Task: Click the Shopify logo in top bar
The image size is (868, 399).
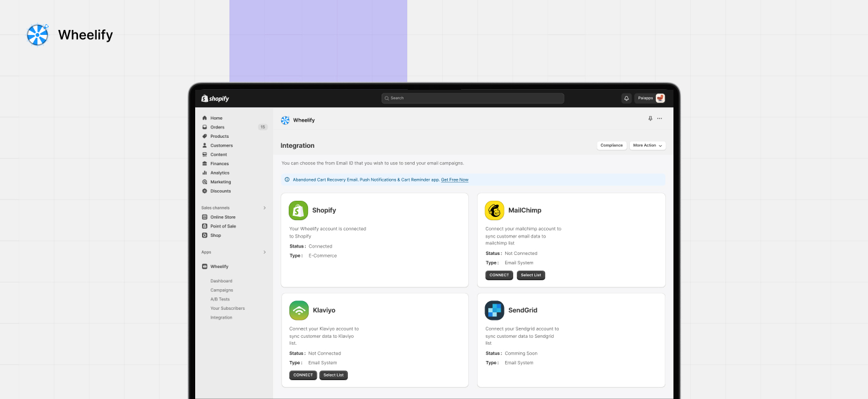Action: (x=215, y=99)
